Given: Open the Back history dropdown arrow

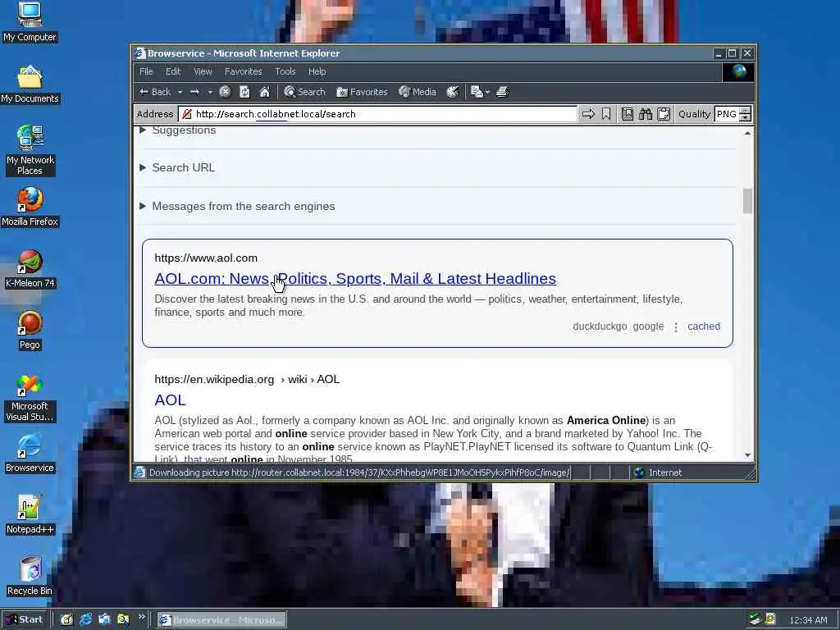Looking at the screenshot, I should tap(180, 92).
